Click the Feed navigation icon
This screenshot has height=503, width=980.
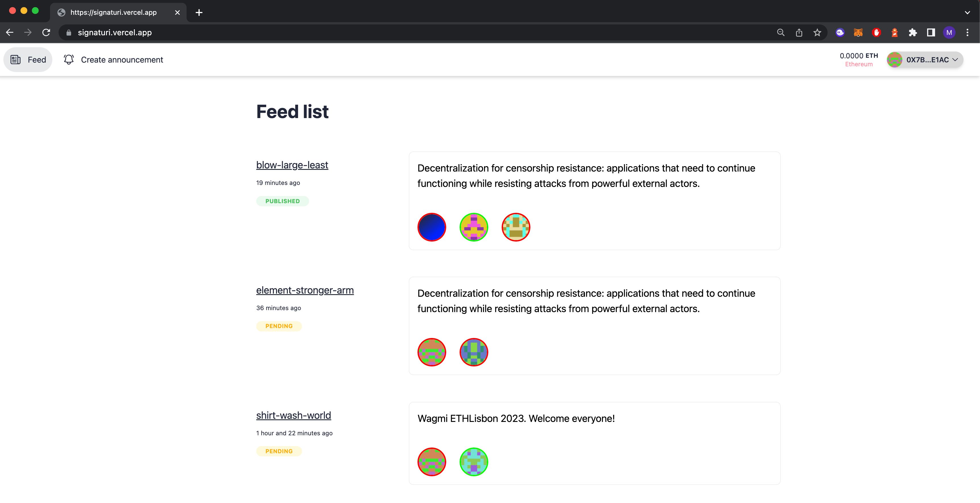(15, 60)
